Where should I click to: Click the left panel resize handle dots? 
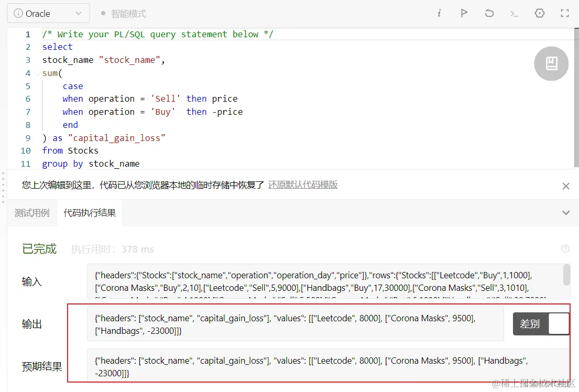tap(3, 187)
